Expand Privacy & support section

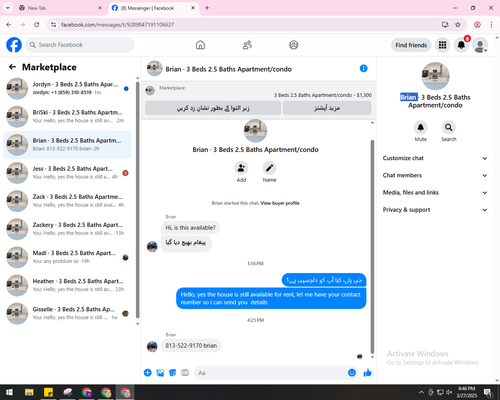(x=435, y=210)
